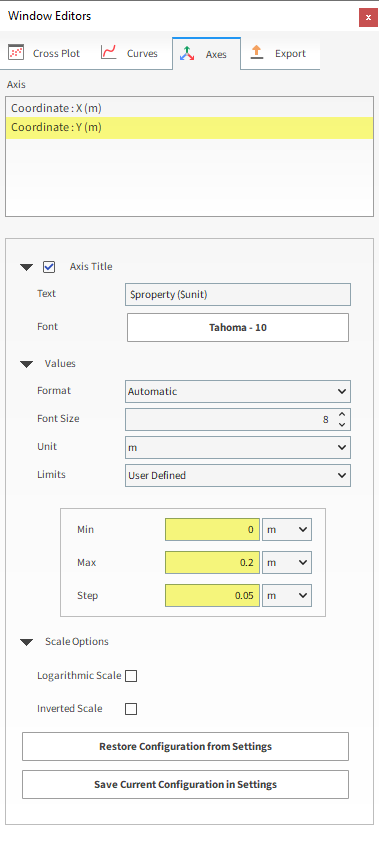Click the Export upload-arrow icon
This screenshot has height=844, width=379.
tap(257, 52)
